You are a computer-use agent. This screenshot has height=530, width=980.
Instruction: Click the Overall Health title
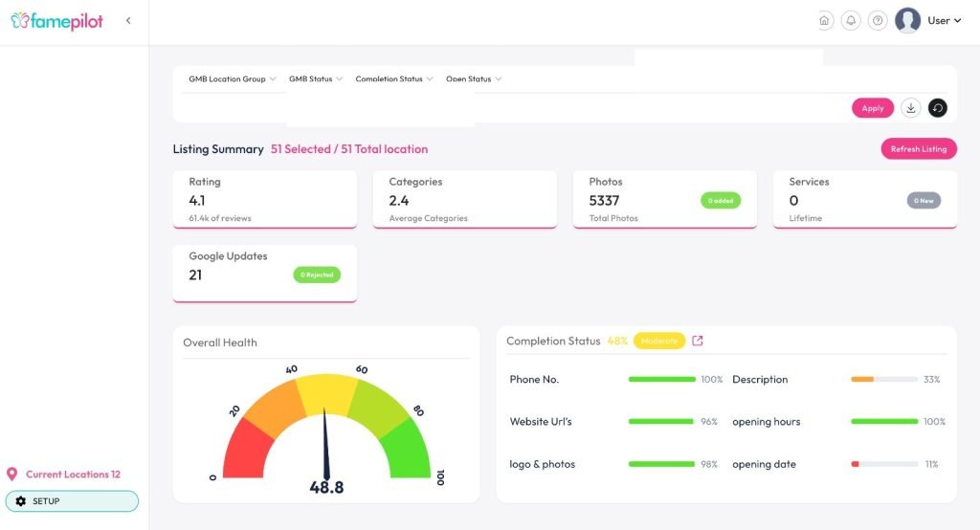click(x=220, y=342)
